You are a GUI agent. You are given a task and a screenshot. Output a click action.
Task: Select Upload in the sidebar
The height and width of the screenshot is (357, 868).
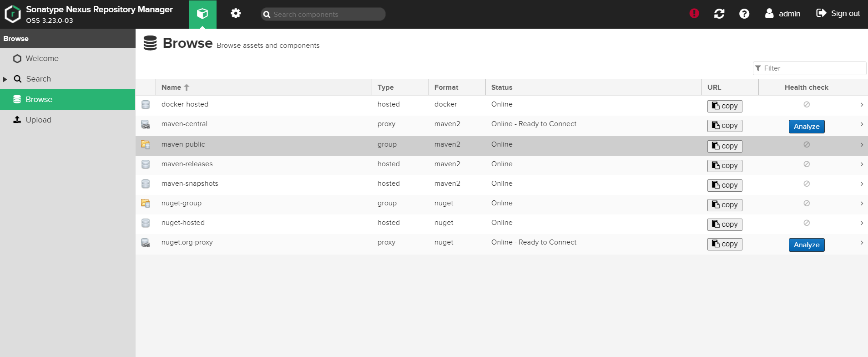(x=38, y=120)
